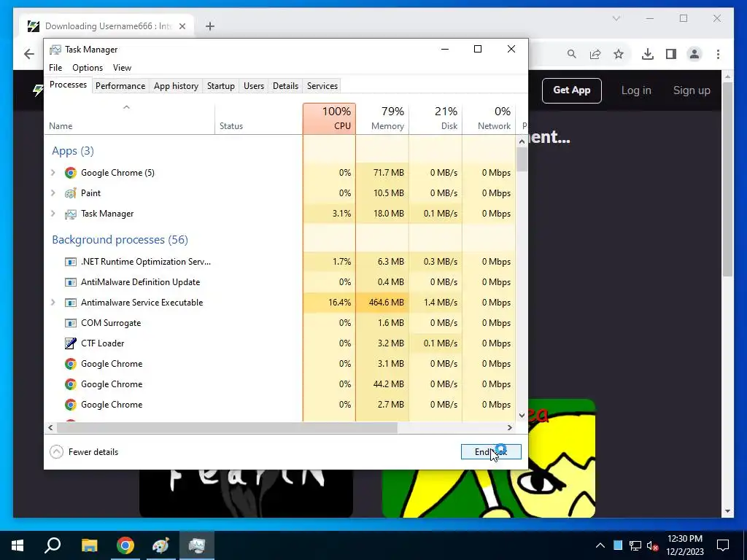Bookmark this page with the star icon
Viewport: 747px width, 560px height.
pos(619,54)
